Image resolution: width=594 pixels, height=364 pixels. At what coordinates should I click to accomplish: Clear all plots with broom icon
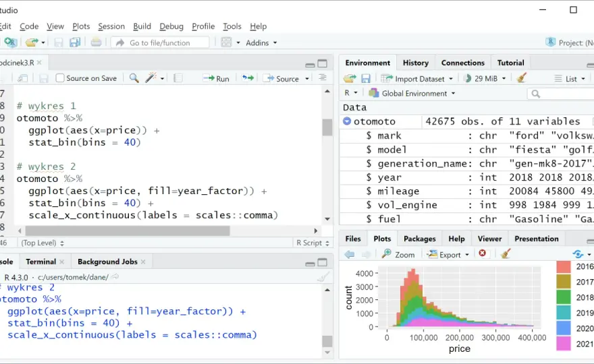[x=506, y=253]
